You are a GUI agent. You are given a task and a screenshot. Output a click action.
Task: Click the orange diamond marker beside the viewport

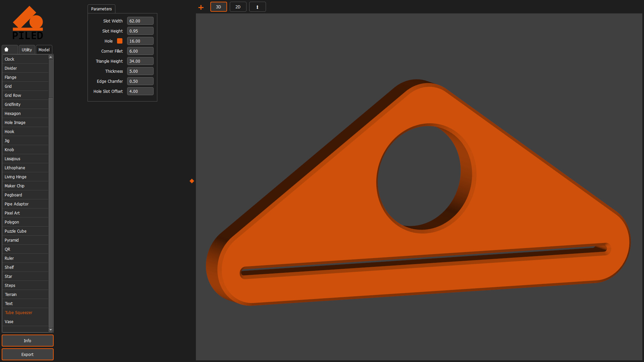pos(192,181)
